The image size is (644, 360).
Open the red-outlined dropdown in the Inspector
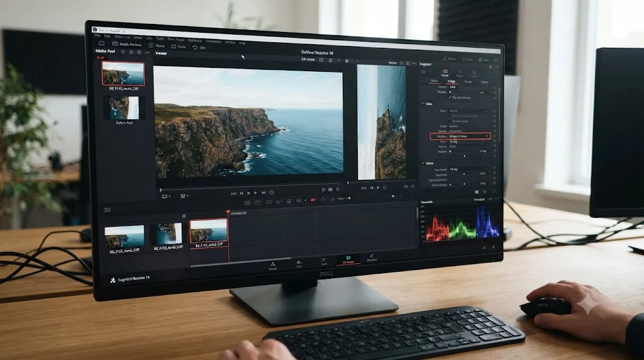460,136
